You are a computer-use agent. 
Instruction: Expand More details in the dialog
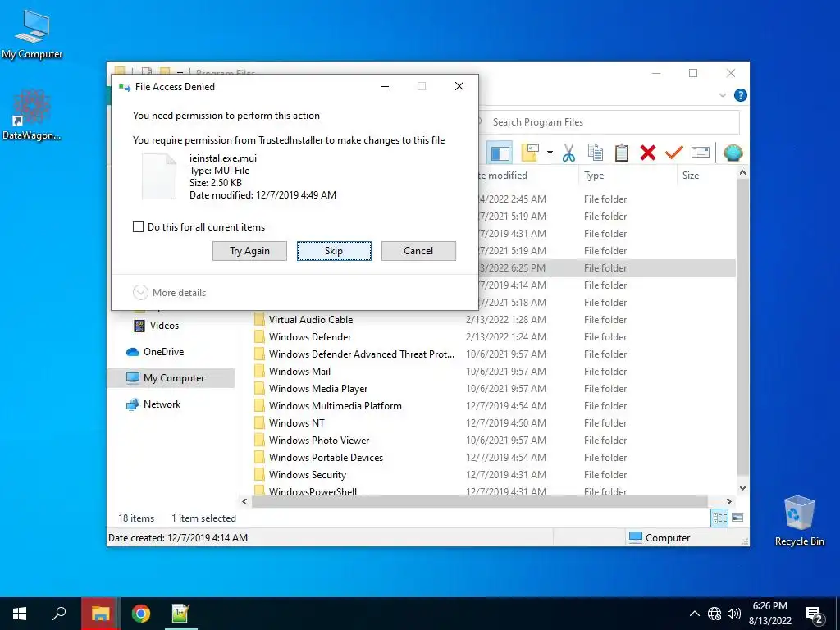tap(169, 293)
